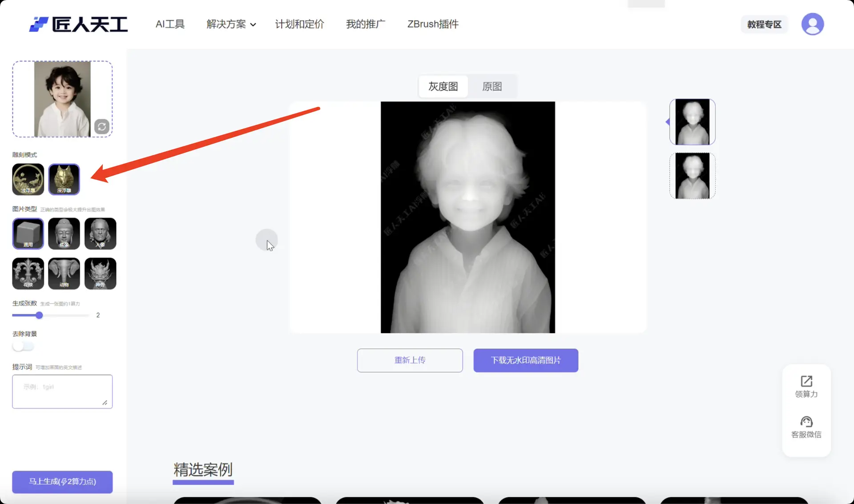Viewport: 854px width, 504px height.
Task: Choose the 人像 image type icon
Action: tap(100, 234)
